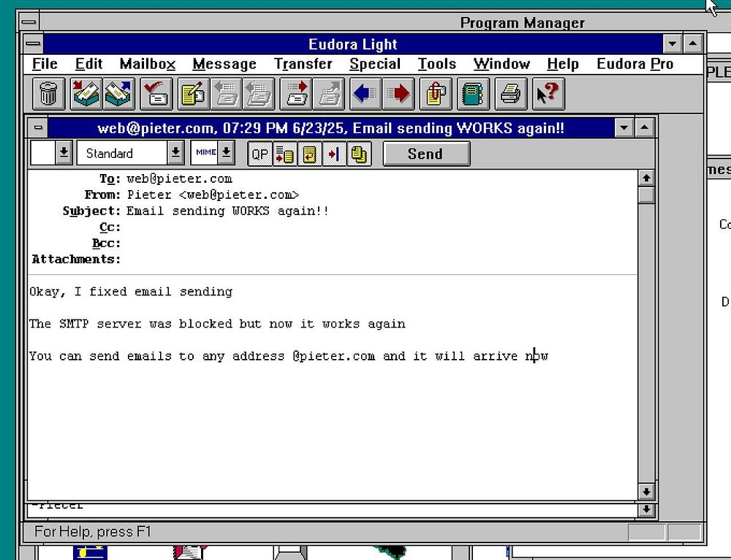Click into the empty Cc field
731x560 pixels.
[x=380, y=227]
